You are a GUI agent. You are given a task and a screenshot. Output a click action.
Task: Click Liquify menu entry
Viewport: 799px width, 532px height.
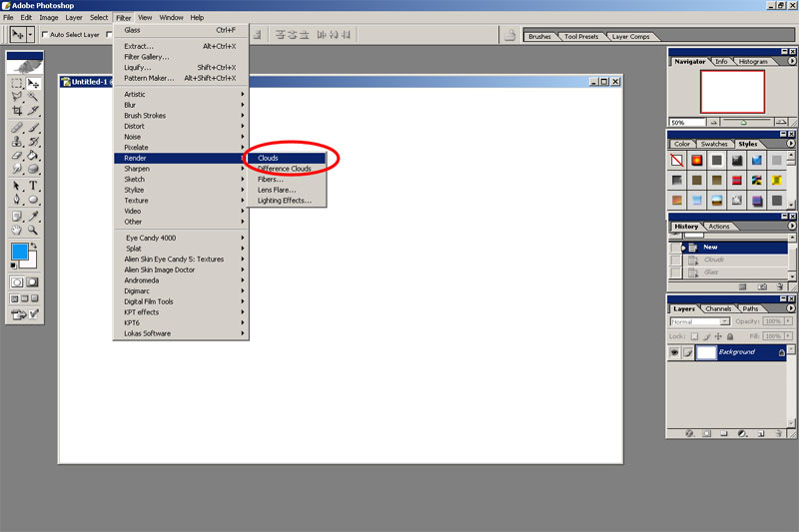(181, 67)
